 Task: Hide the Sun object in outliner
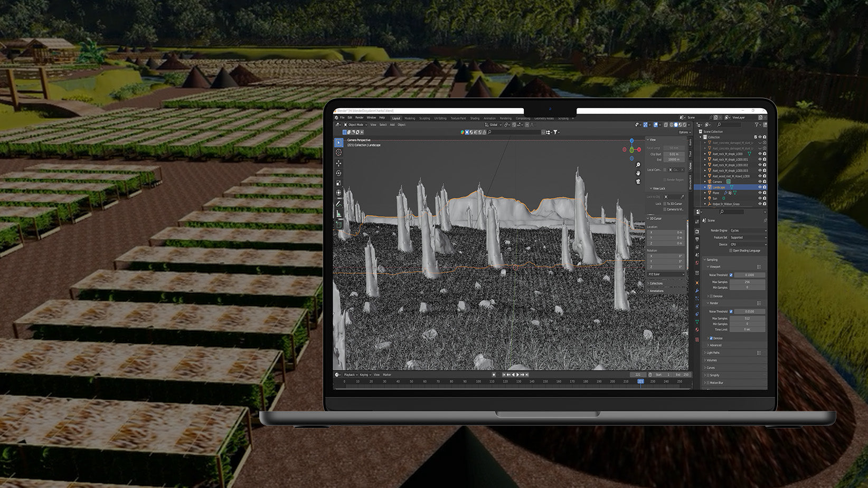760,198
